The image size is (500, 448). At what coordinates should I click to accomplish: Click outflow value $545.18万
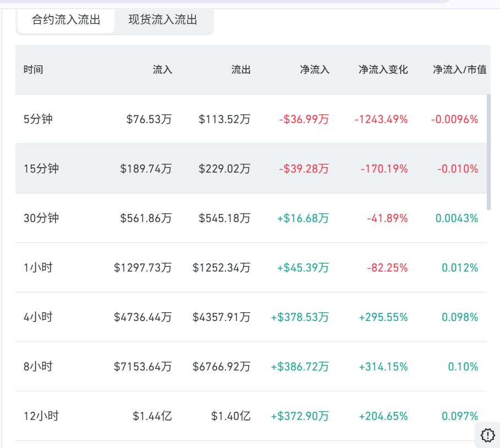[224, 218]
